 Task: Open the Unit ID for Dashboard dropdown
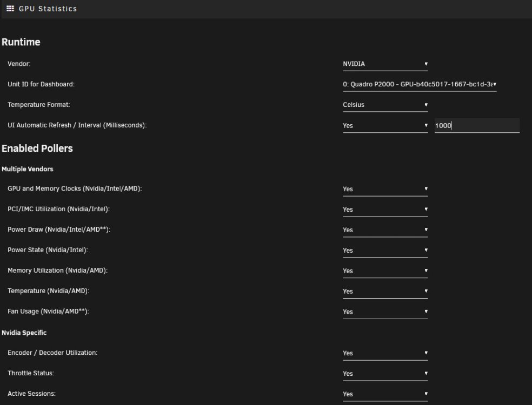tap(420, 84)
